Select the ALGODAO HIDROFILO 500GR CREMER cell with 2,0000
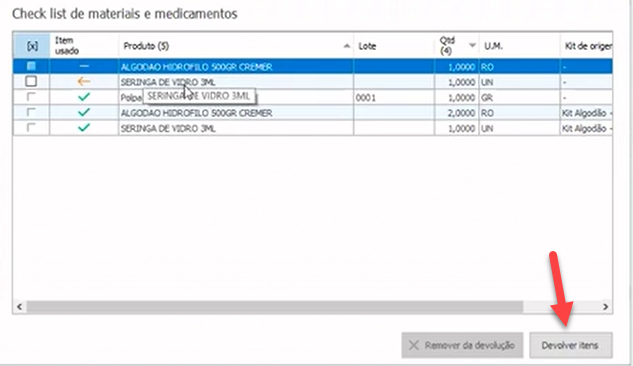 [x=236, y=113]
